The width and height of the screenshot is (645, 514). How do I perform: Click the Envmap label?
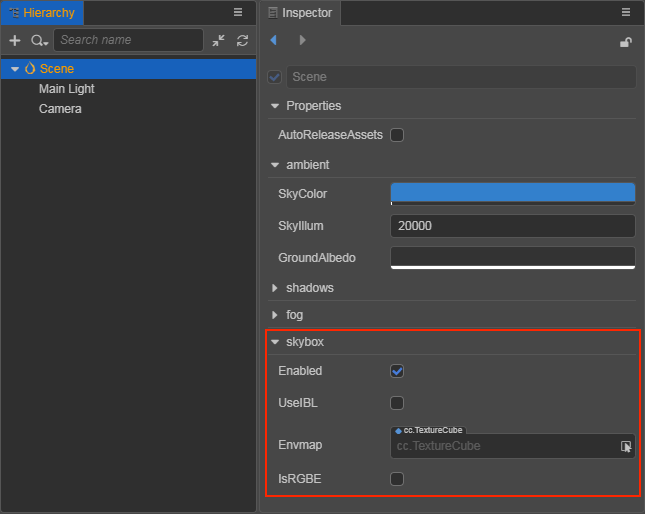(300, 445)
